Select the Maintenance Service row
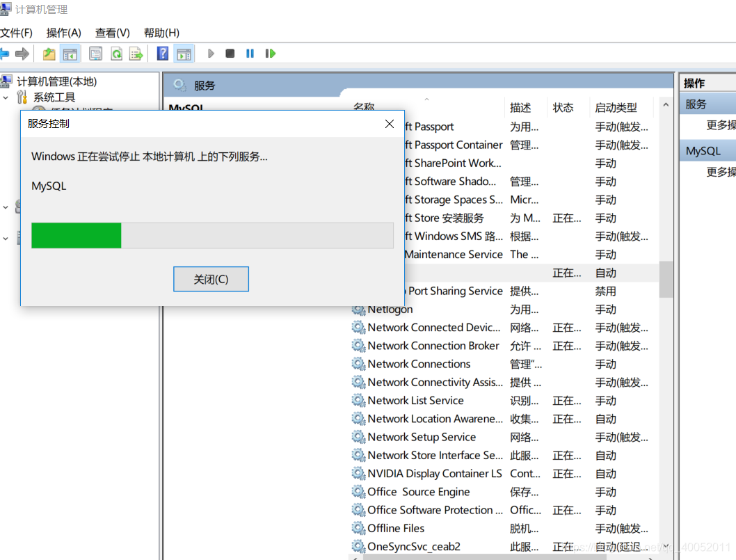This screenshot has height=560, width=736. 531,255
